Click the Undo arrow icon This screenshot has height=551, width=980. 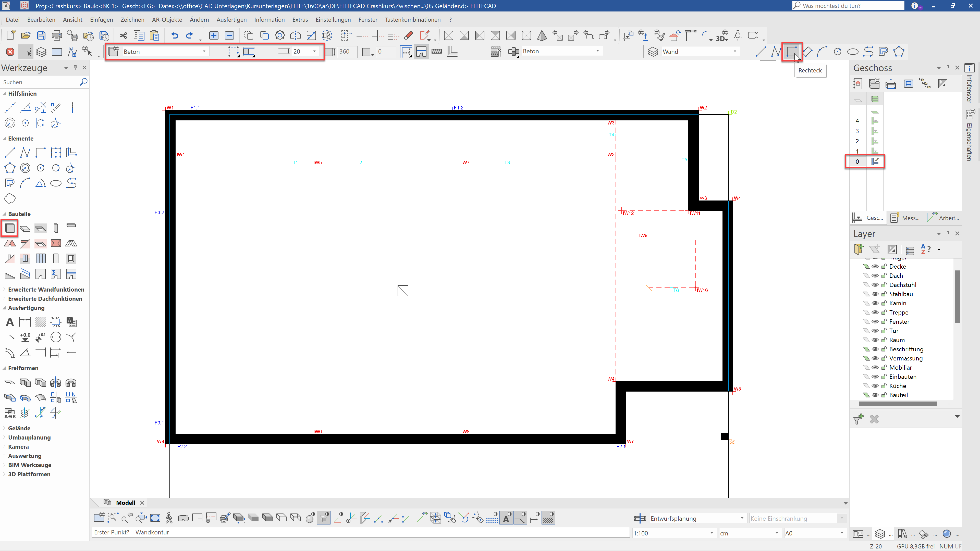pos(174,35)
